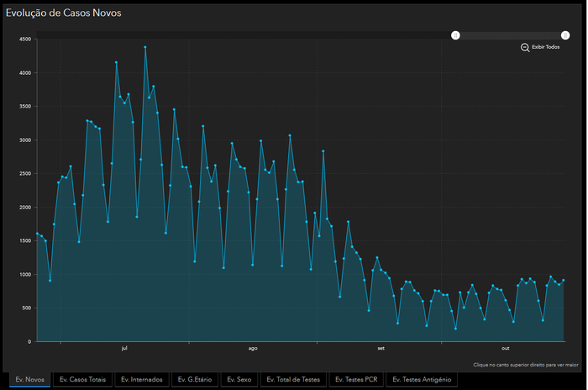Click the last data point on the chart

coord(564,280)
